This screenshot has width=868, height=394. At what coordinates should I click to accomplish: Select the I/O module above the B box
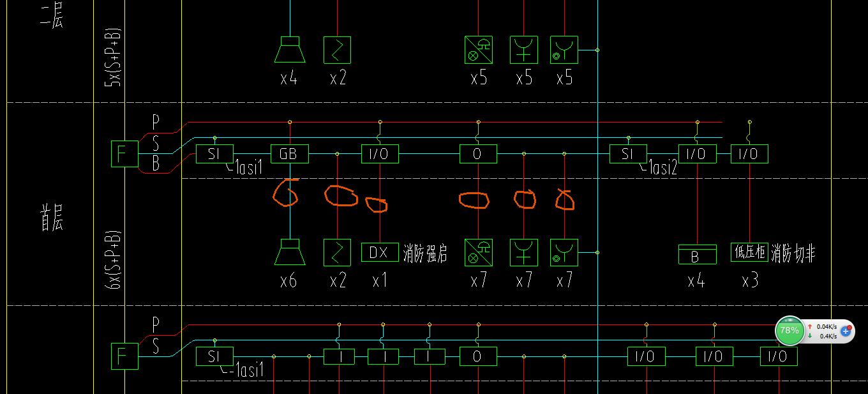click(696, 154)
